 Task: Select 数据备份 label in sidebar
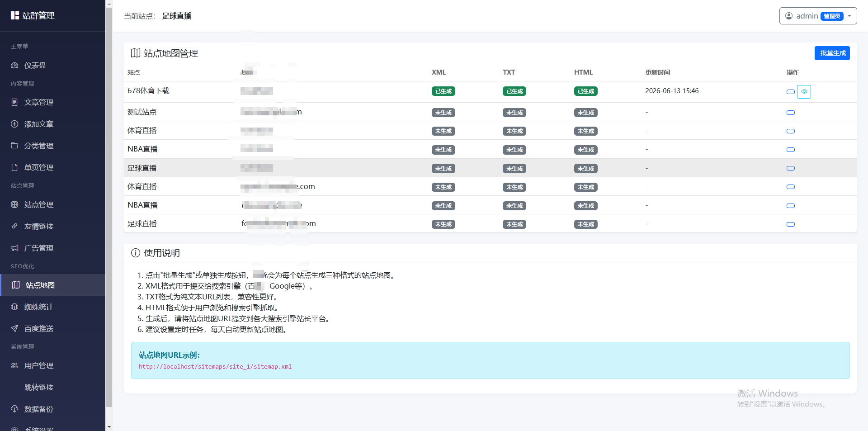point(39,409)
